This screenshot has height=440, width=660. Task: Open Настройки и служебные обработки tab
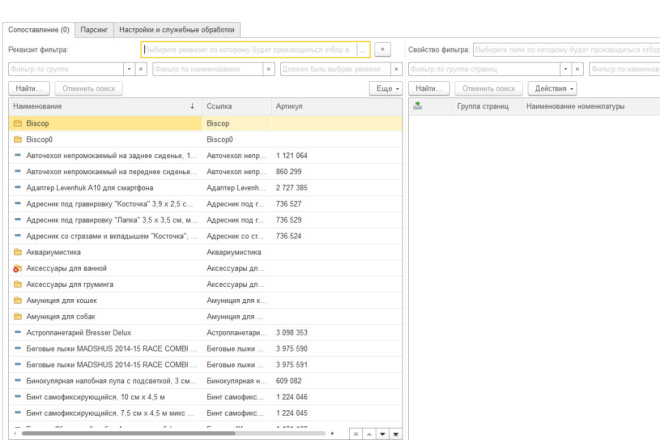177,30
